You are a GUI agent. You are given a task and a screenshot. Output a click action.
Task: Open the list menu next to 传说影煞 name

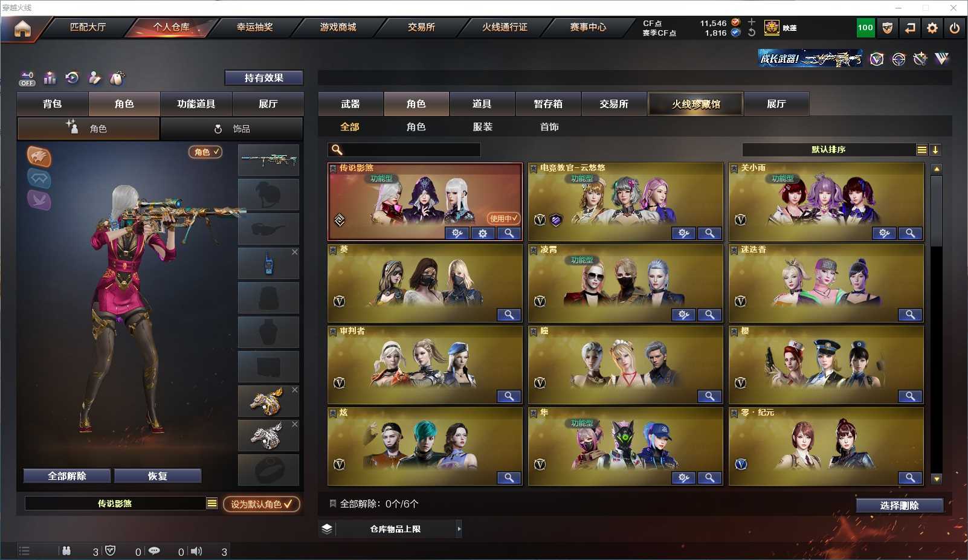pyautogui.click(x=212, y=503)
